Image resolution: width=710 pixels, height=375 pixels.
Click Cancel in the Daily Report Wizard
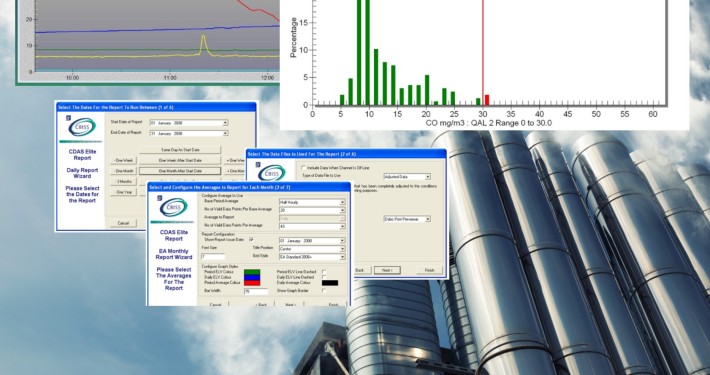[123, 223]
